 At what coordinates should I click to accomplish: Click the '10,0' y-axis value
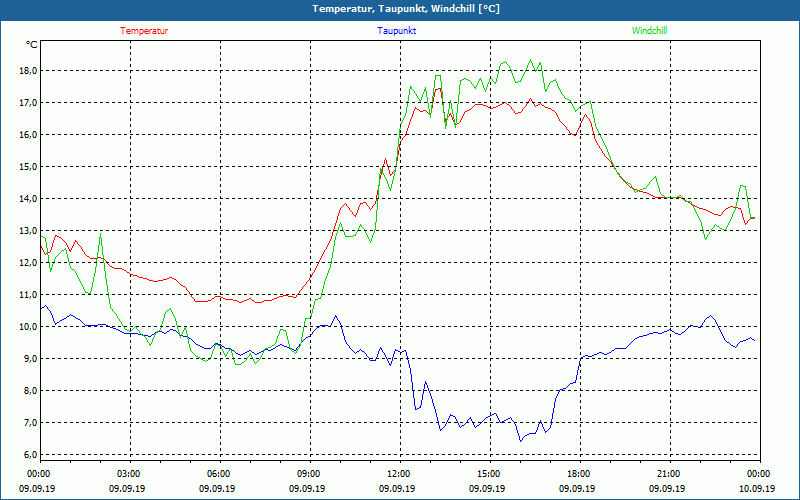[x=29, y=327]
